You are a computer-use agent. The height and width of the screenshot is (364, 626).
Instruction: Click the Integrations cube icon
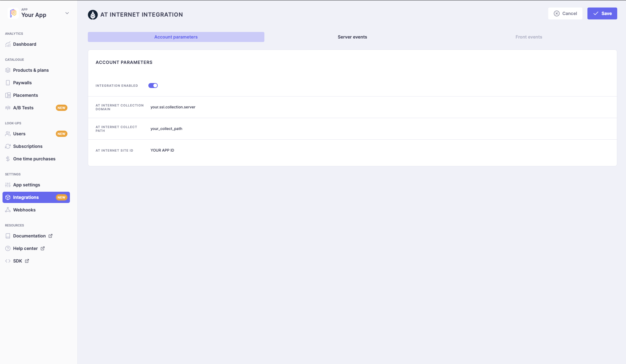tap(8, 197)
